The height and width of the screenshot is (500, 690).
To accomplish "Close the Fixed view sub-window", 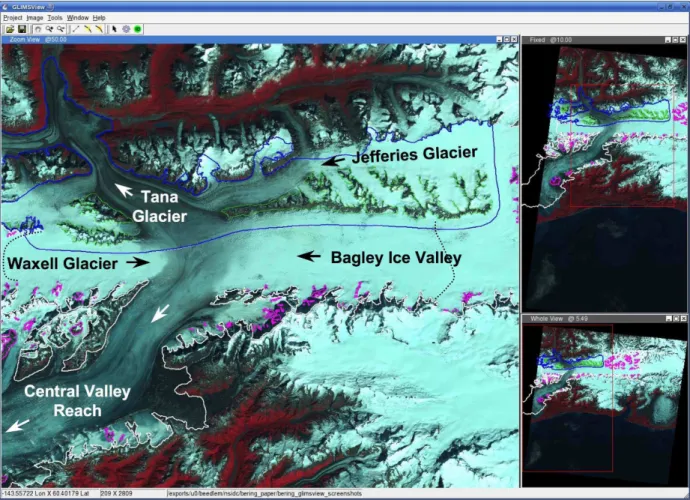I will (683, 40).
